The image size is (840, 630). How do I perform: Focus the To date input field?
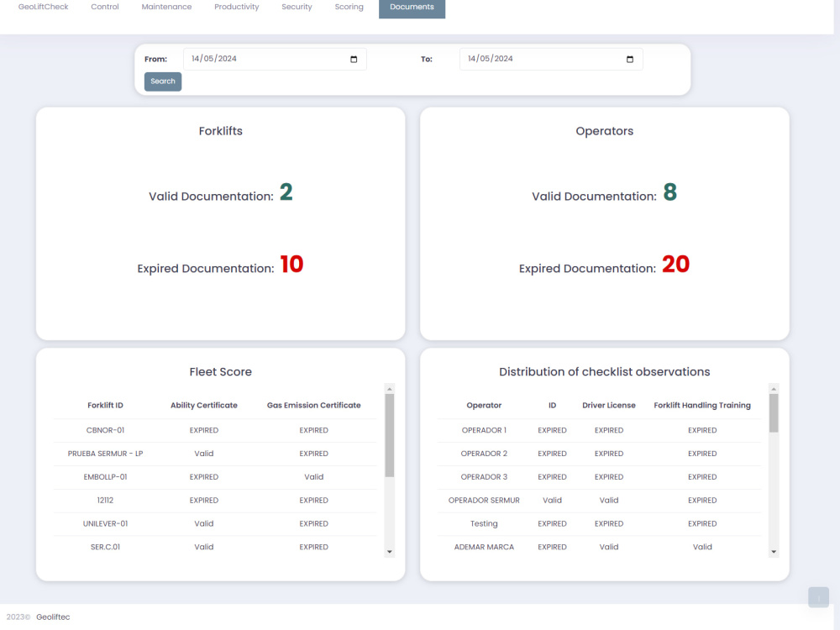click(x=551, y=59)
